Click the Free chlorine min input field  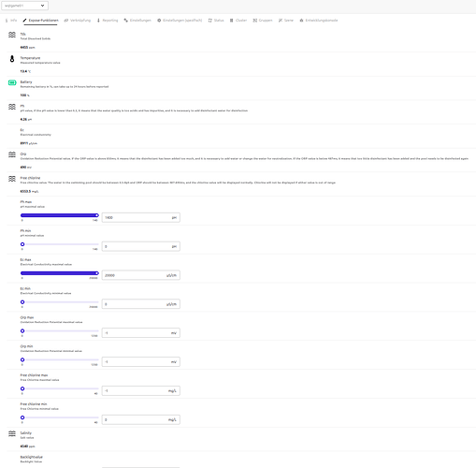click(141, 419)
